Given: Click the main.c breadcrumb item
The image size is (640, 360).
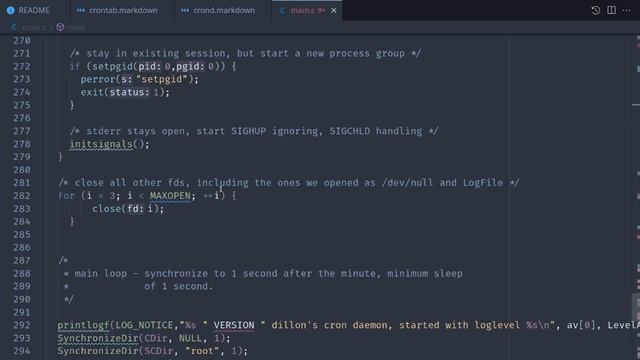Looking at the screenshot, I should [33, 27].
